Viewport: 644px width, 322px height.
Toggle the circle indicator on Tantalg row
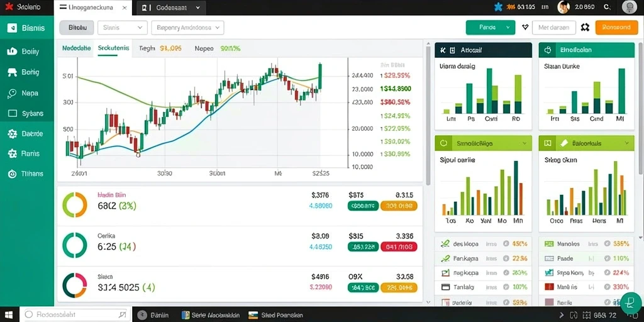point(506,287)
